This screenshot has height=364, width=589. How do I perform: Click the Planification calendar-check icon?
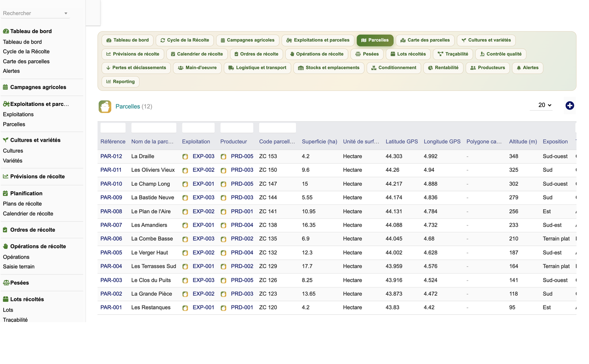[x=5, y=193]
